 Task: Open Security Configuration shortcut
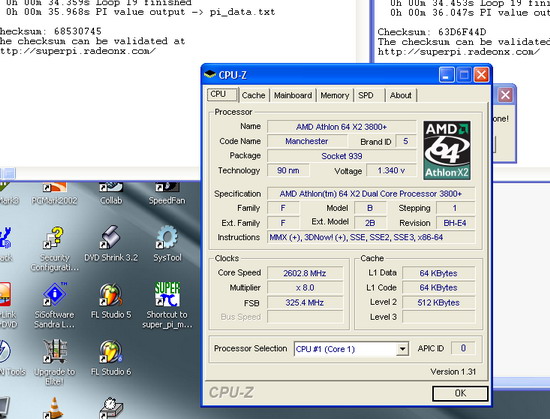[54, 249]
